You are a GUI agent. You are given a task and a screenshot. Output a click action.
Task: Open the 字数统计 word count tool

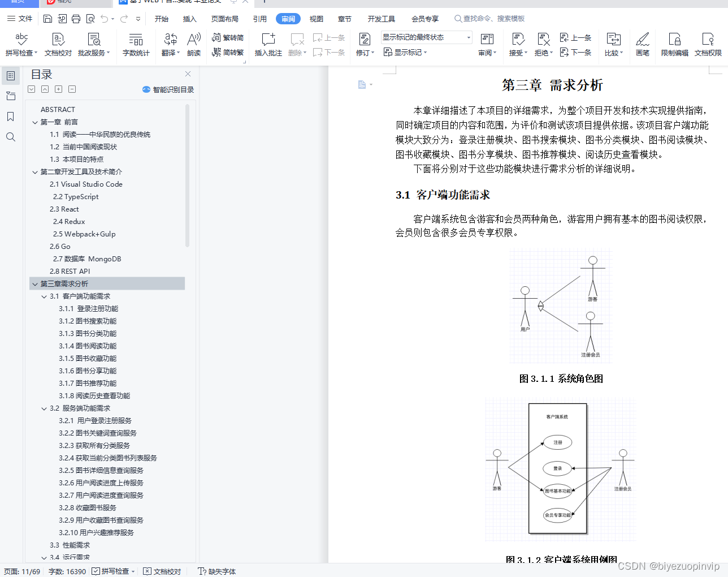click(x=136, y=44)
